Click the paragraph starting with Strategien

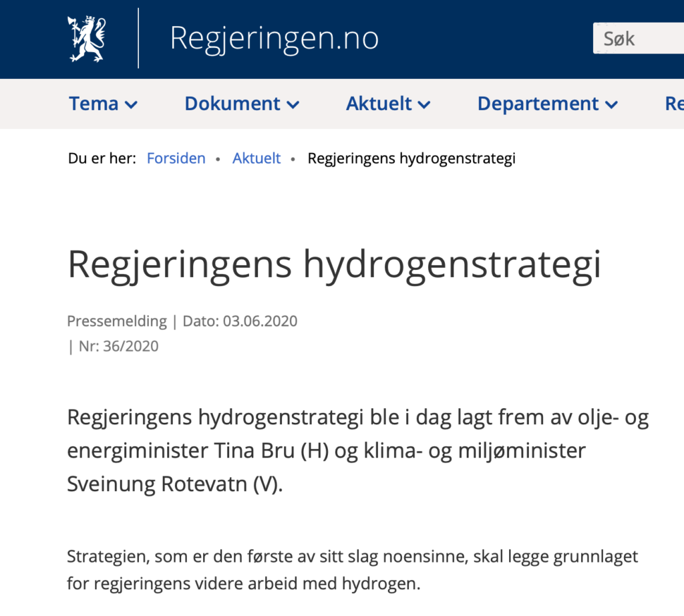[353, 570]
